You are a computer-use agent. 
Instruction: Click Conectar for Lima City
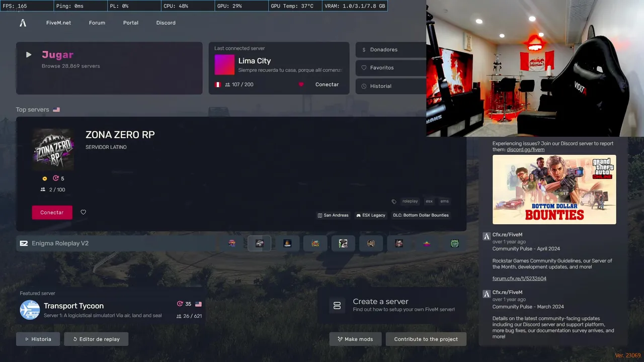pos(327,84)
